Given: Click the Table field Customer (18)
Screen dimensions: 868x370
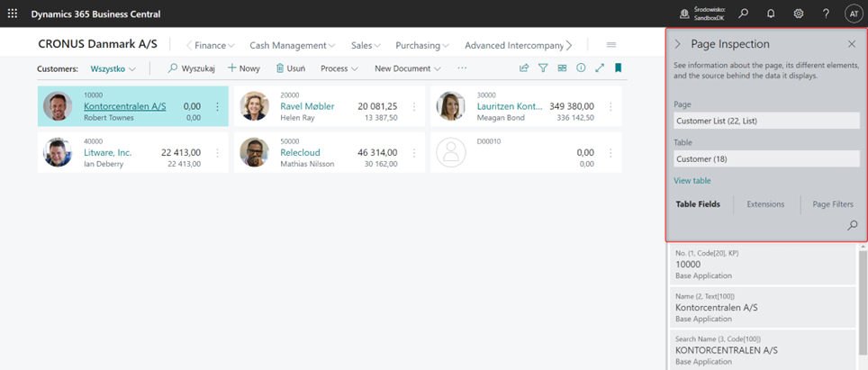Looking at the screenshot, I should tap(766, 158).
